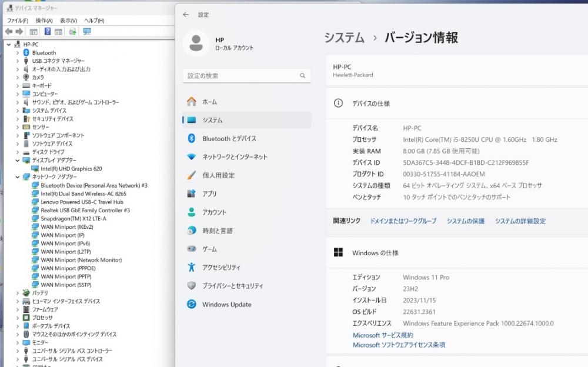
Task: Click the デバイス ID value text
Action: tap(466, 162)
